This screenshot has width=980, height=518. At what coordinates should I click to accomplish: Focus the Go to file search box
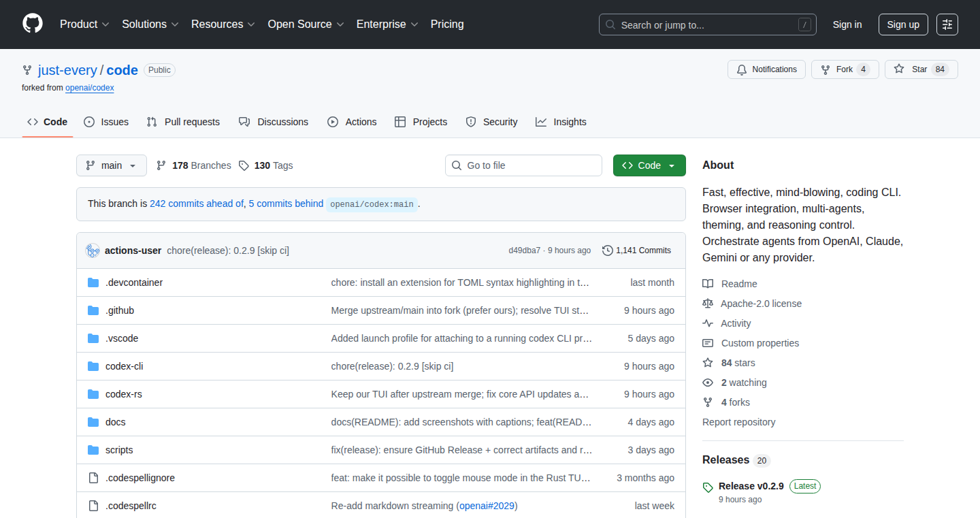(x=524, y=165)
